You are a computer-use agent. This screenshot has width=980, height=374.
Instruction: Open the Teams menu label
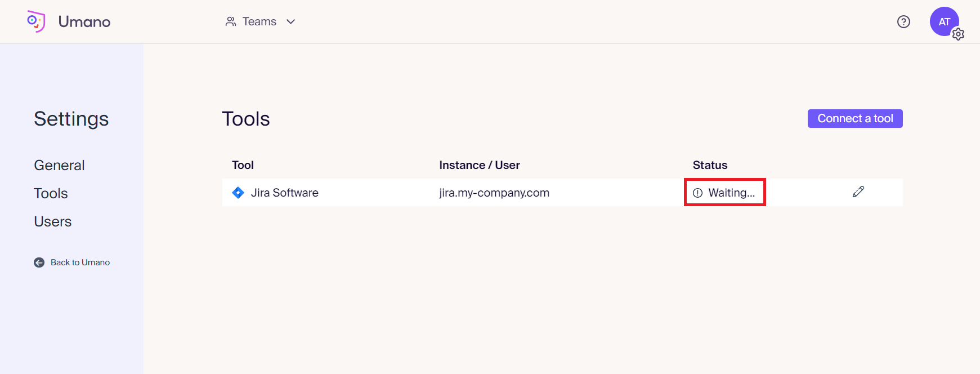coord(259,21)
